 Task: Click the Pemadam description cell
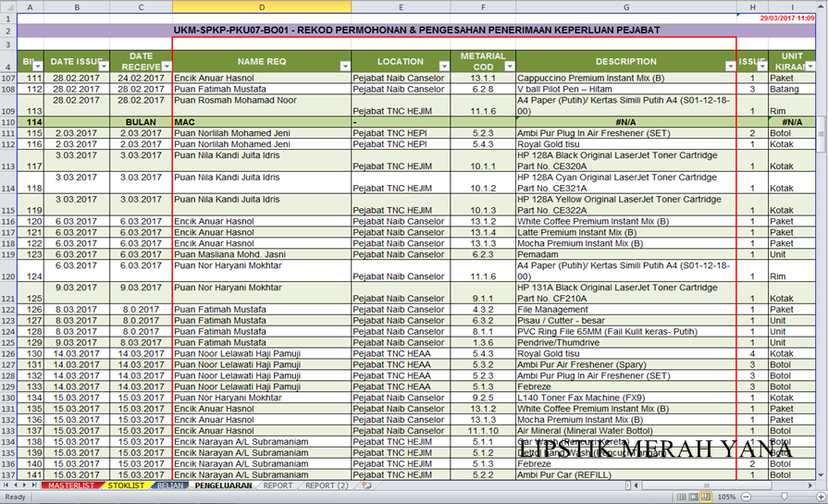625,254
